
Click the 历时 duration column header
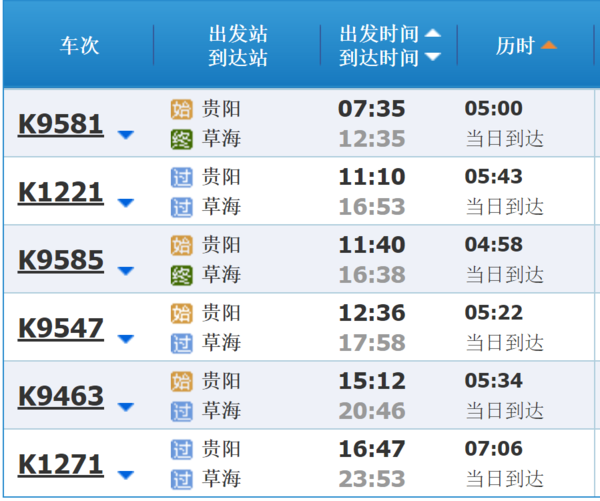515,46
